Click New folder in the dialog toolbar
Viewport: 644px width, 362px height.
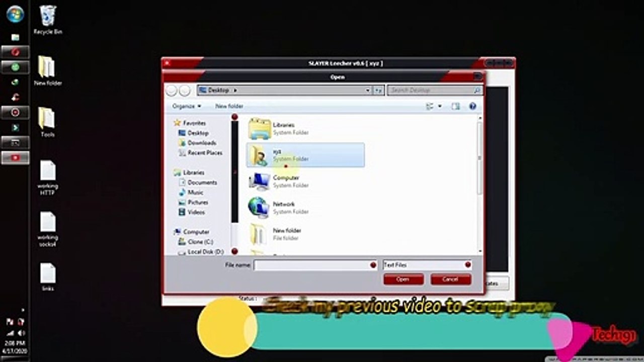point(229,106)
